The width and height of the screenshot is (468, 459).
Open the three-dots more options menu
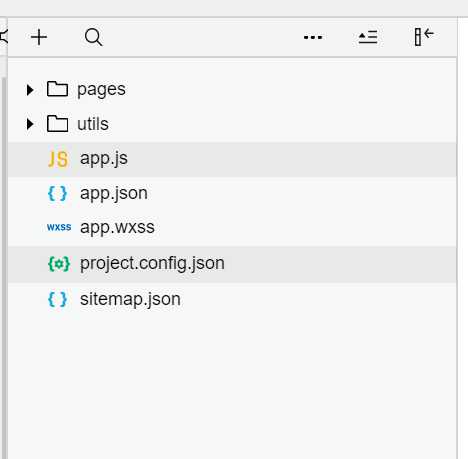[313, 37]
